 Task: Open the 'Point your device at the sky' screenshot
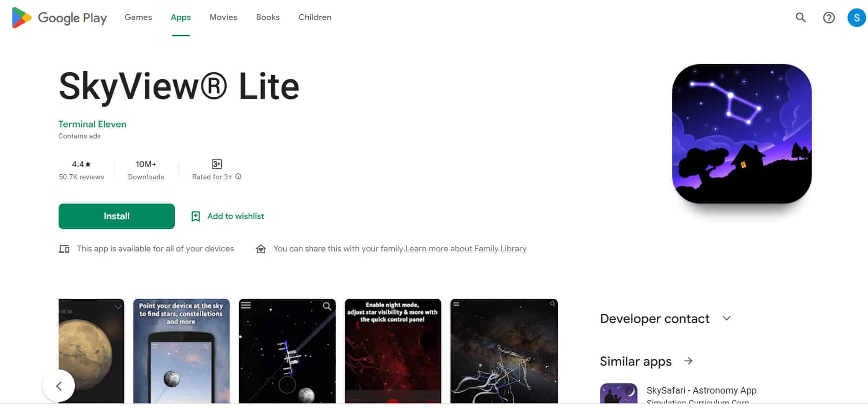[181, 351]
